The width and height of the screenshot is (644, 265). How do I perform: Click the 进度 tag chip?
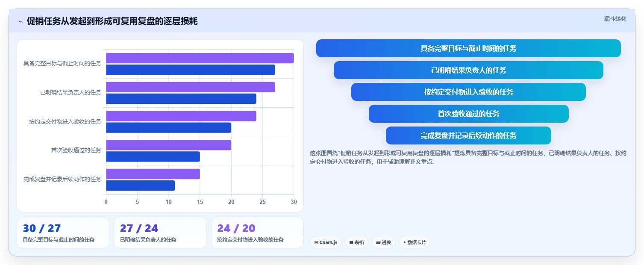click(384, 242)
